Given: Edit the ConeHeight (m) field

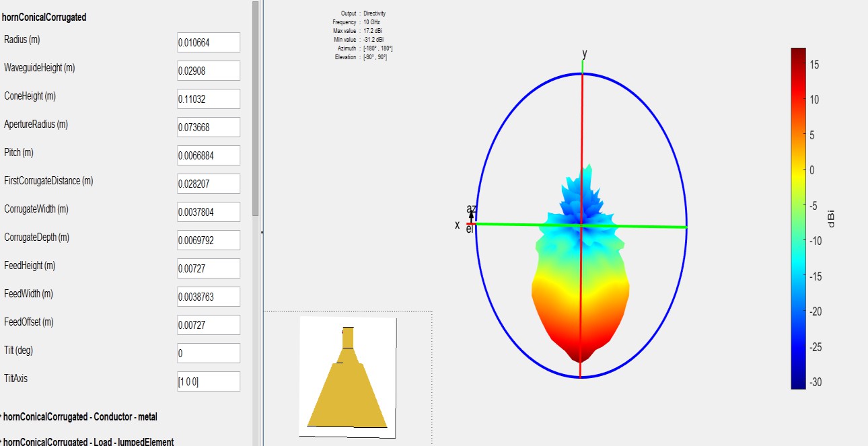Looking at the screenshot, I should [x=209, y=99].
